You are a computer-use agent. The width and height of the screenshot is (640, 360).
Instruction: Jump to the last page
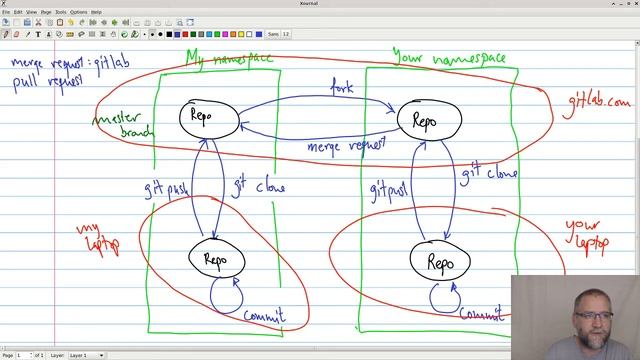click(x=126, y=22)
